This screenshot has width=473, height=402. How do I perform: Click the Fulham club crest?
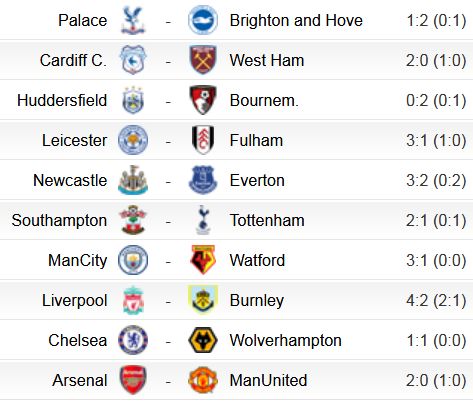[x=203, y=140]
